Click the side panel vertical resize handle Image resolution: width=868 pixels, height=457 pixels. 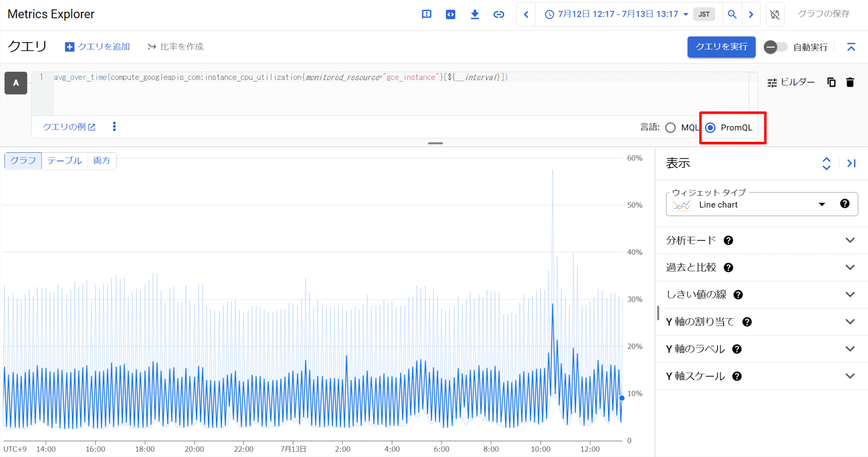click(x=658, y=313)
